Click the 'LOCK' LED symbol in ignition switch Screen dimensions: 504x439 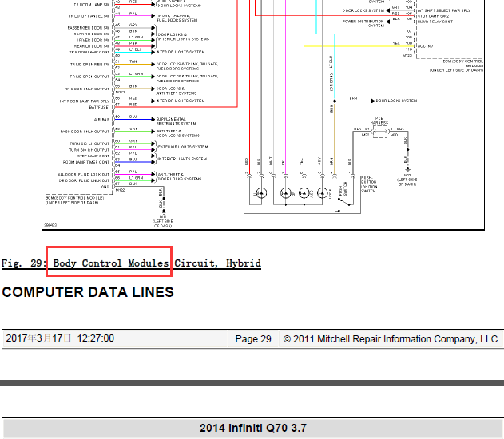[322, 193]
